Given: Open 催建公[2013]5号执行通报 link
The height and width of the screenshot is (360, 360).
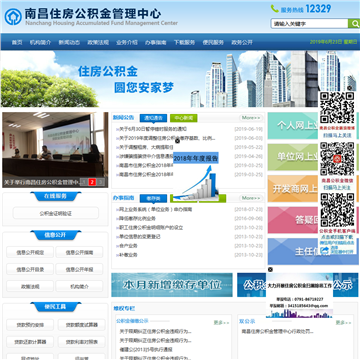Looking at the screenshot, I should 146,349.
